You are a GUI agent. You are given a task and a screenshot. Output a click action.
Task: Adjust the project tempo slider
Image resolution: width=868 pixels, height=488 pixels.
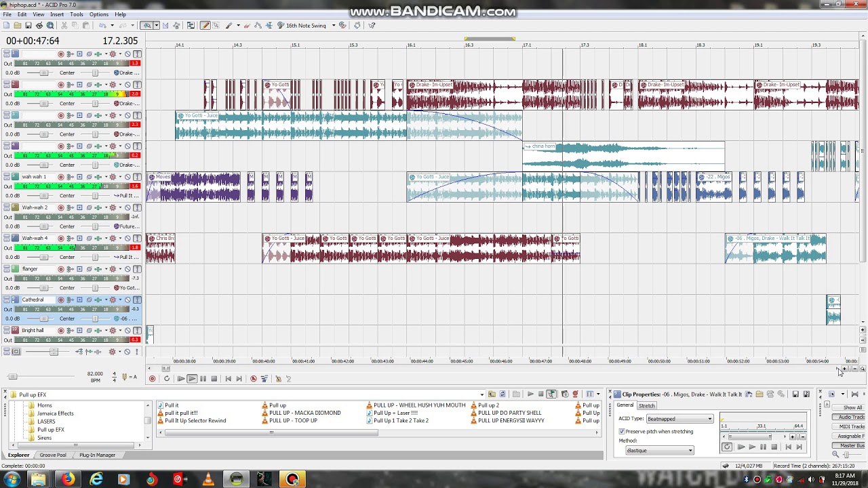[12, 376]
